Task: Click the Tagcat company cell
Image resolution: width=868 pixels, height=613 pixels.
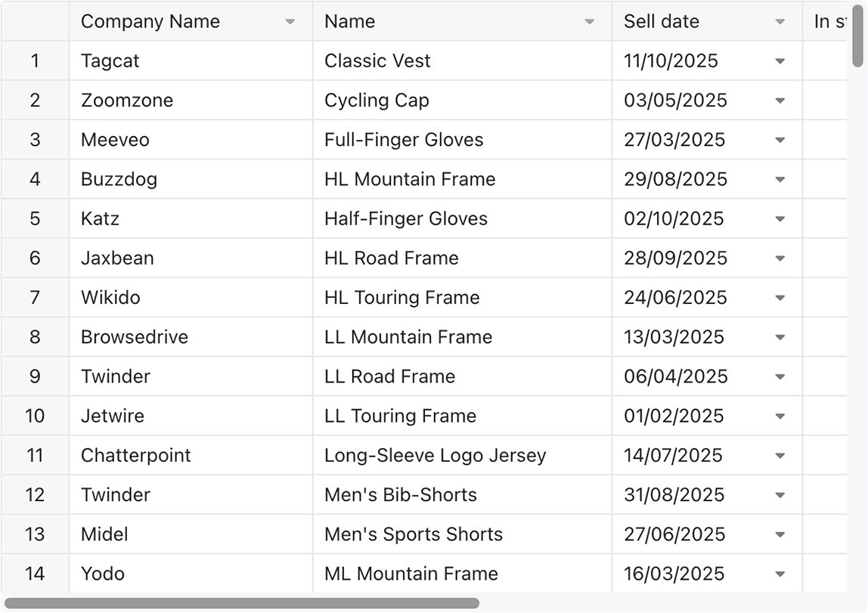Action: pyautogui.click(x=191, y=61)
